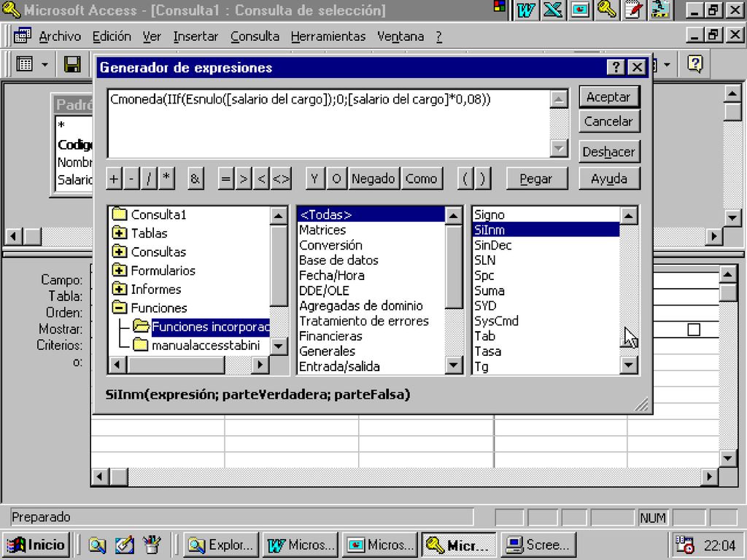This screenshot has height=560, width=747.
Task: Click the Access key icon in Office shortcut bar
Action: coord(606,10)
